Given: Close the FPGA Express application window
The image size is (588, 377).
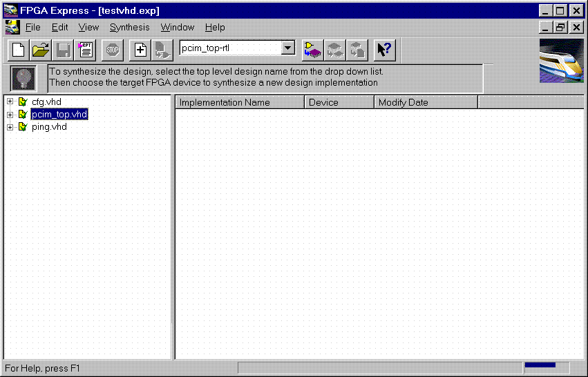Looking at the screenshot, I should coord(576,10).
